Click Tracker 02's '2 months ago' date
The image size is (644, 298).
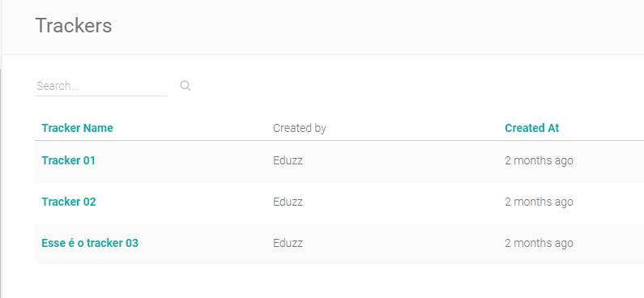tap(539, 202)
